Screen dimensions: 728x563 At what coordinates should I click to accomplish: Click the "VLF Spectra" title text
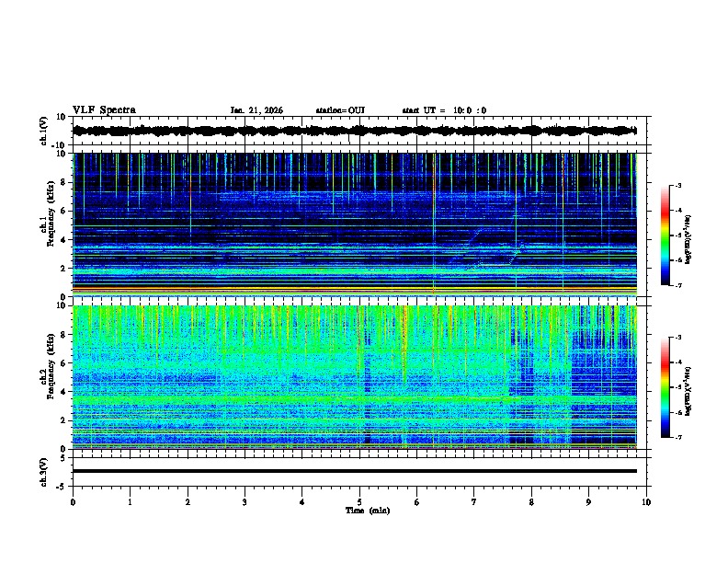(x=104, y=110)
